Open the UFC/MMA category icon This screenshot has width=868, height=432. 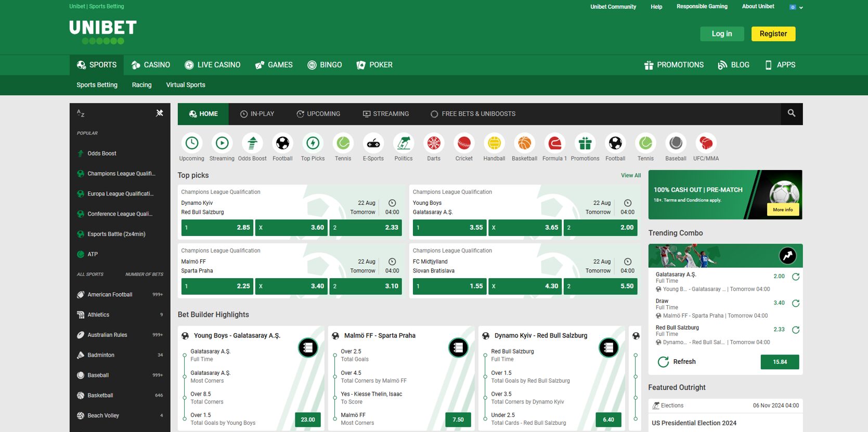click(706, 143)
